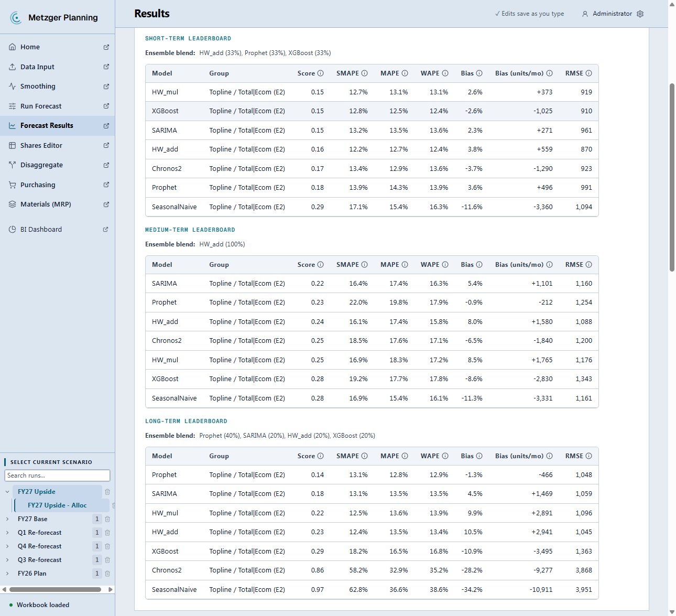Select the Q3 Re-forecast scenario
Viewport: 676px width, 616px height.
tap(39, 560)
